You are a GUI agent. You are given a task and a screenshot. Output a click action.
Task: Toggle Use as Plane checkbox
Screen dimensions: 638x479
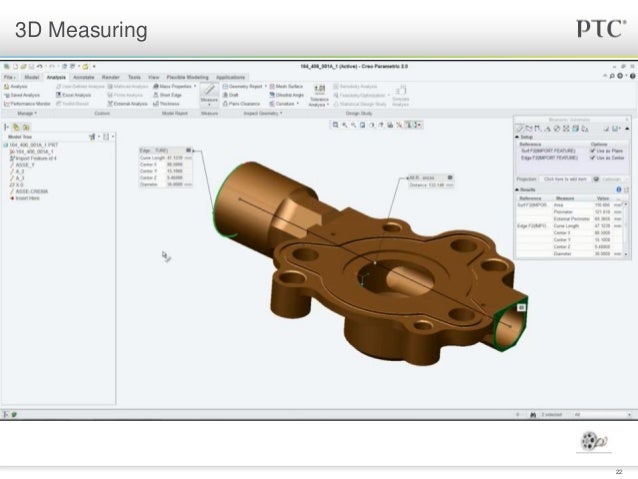coord(593,151)
